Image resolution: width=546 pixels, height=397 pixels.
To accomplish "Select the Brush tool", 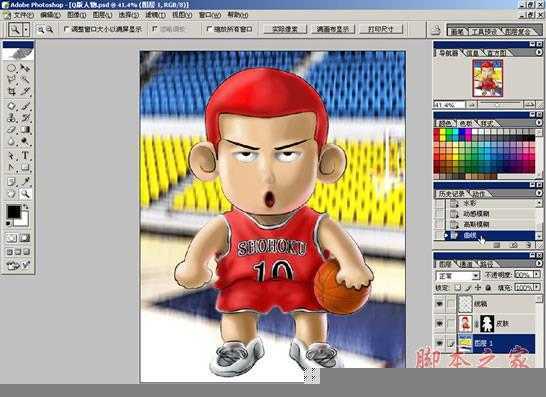I will 25,106.
